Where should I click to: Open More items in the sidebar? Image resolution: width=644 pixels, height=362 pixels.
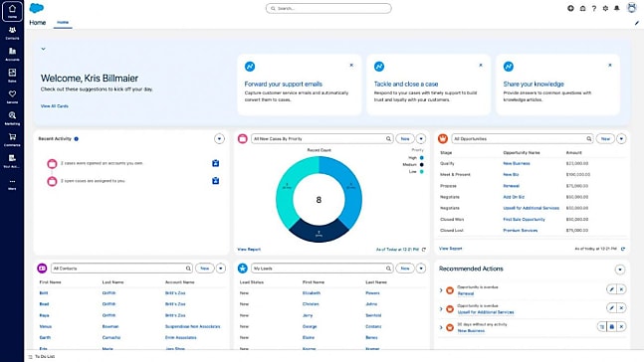coord(12,184)
